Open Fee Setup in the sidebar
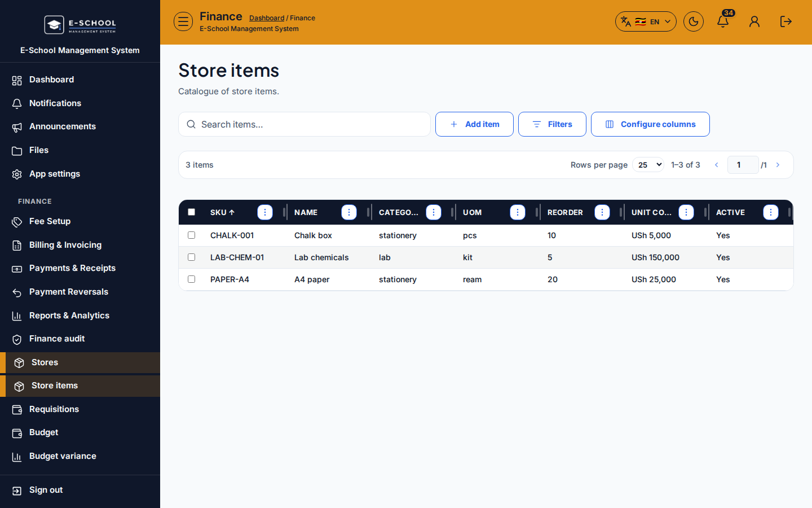Image resolution: width=812 pixels, height=508 pixels. pos(80,221)
